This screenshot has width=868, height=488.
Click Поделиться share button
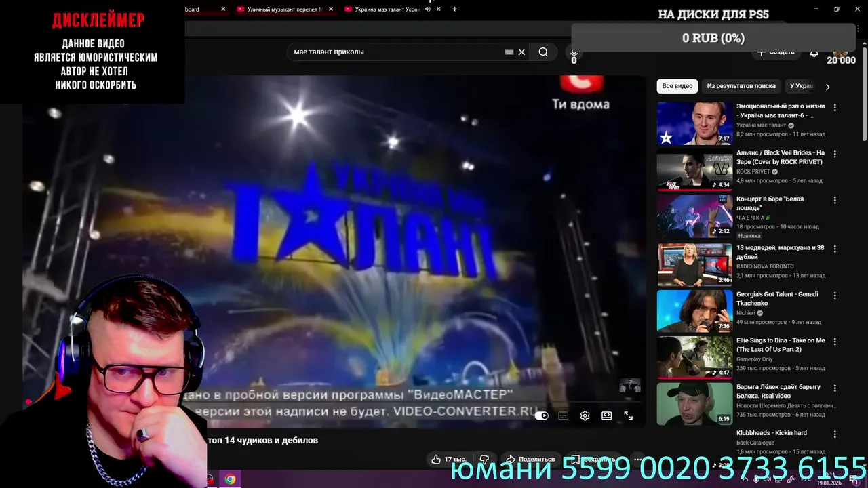click(x=531, y=460)
